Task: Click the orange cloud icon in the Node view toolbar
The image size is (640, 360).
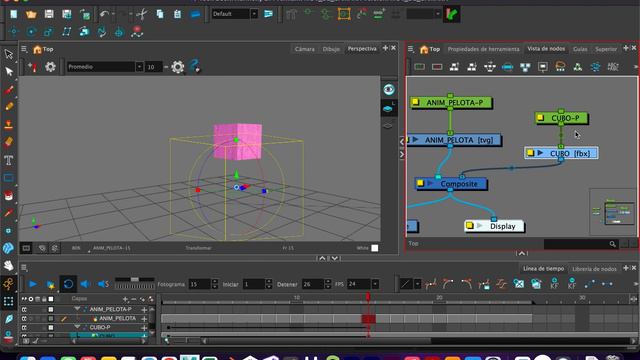Action: point(560,67)
